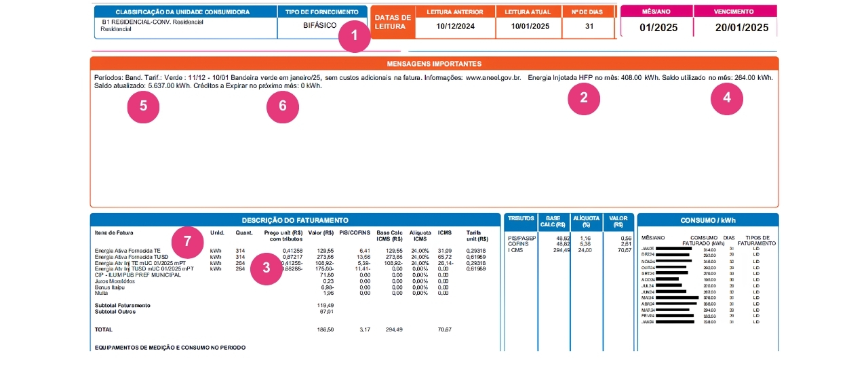868x366 pixels.
Task: Select the 'TOTAL' row label
Action: click(104, 329)
